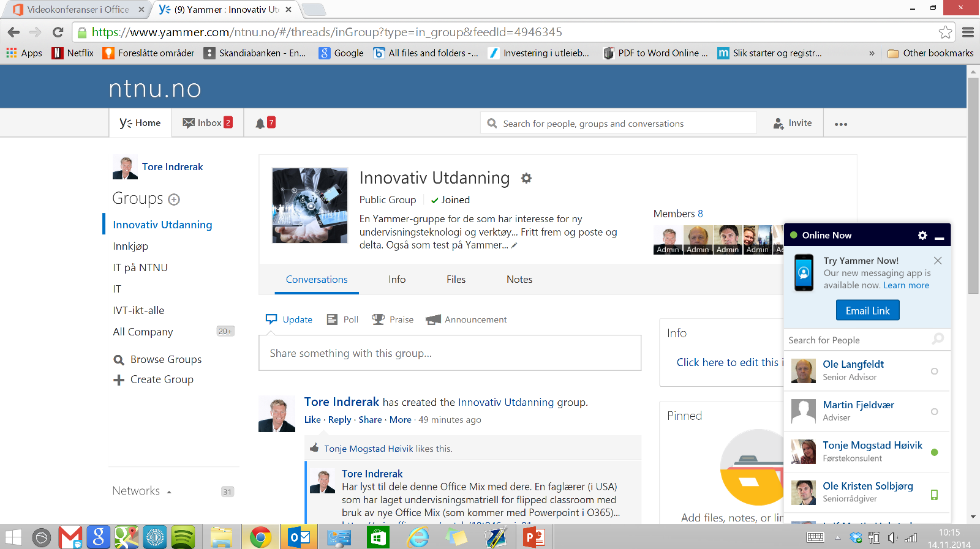980x549 pixels.
Task: Click the three dots more menu
Action: (841, 124)
